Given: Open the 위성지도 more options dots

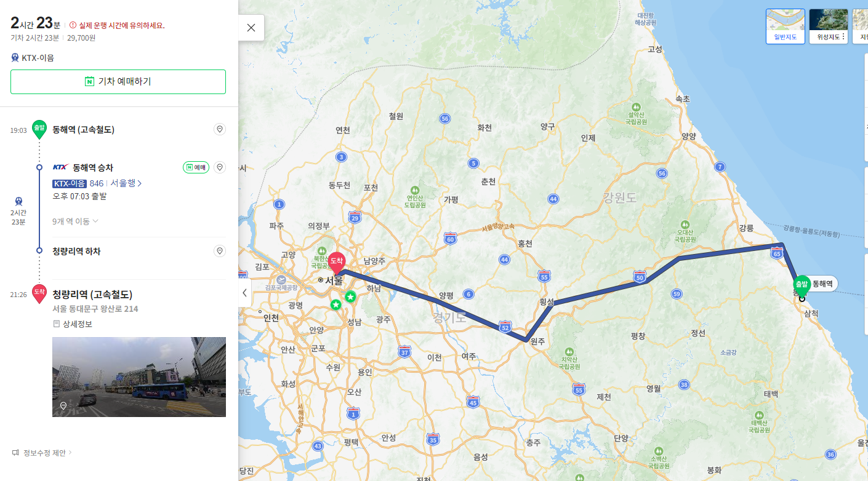Looking at the screenshot, I should click(x=843, y=38).
